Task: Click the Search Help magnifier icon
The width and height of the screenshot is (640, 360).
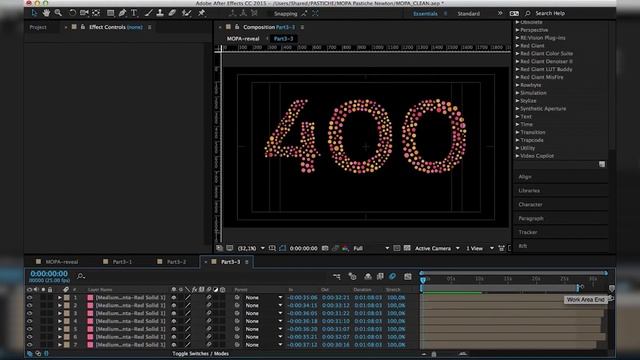Action: coord(527,13)
